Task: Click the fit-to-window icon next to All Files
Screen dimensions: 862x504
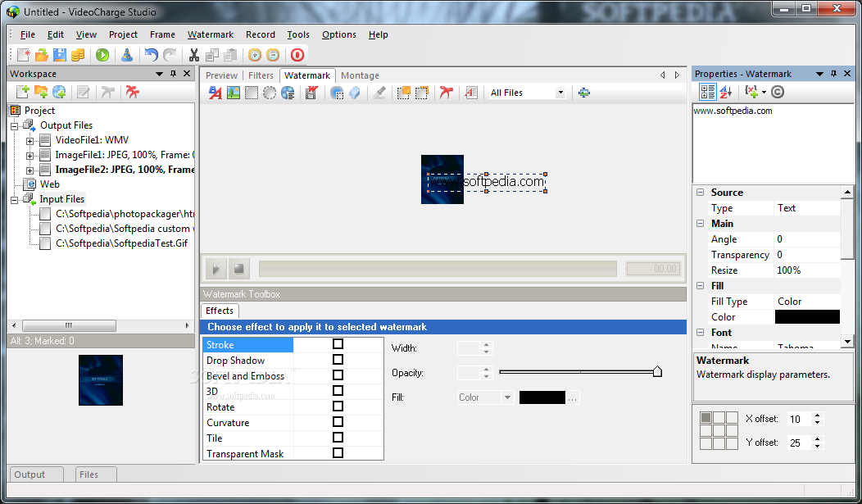Action: [584, 93]
